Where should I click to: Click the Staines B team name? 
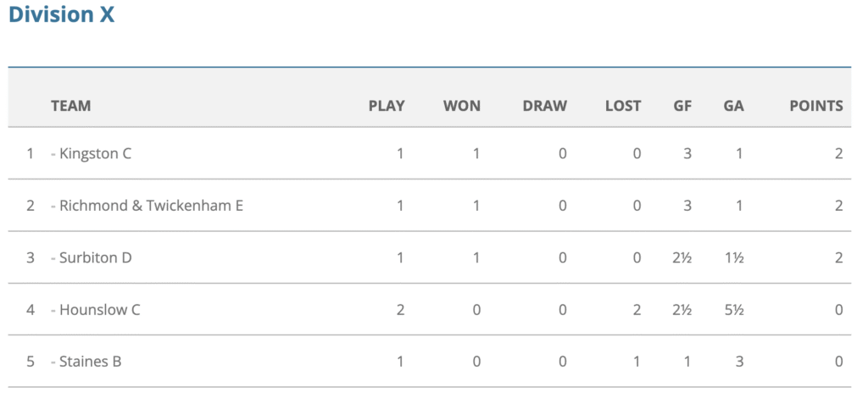90,362
